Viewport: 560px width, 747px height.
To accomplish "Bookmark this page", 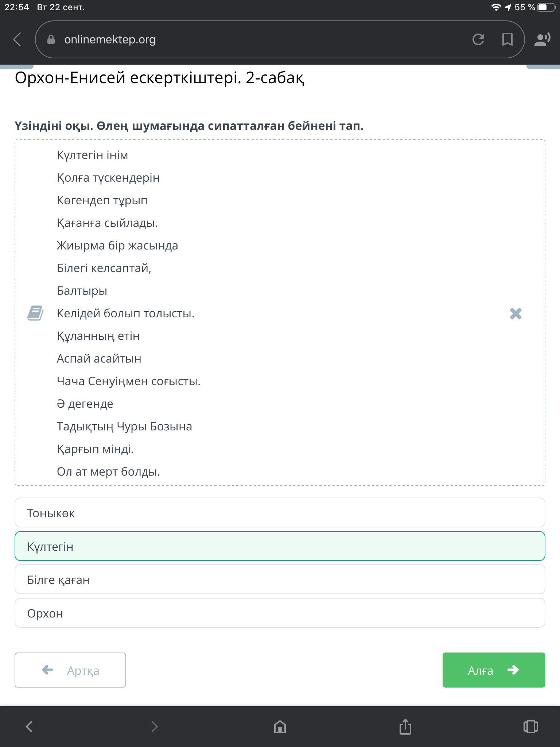I will (x=507, y=39).
